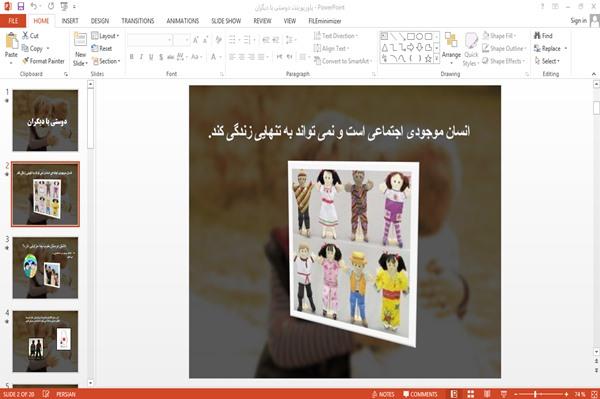Open the FILEminimizer tab

pos(324,21)
